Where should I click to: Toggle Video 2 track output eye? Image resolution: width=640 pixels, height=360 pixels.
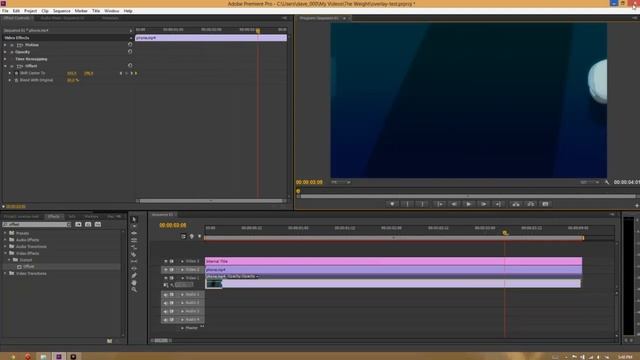pyautogui.click(x=166, y=270)
